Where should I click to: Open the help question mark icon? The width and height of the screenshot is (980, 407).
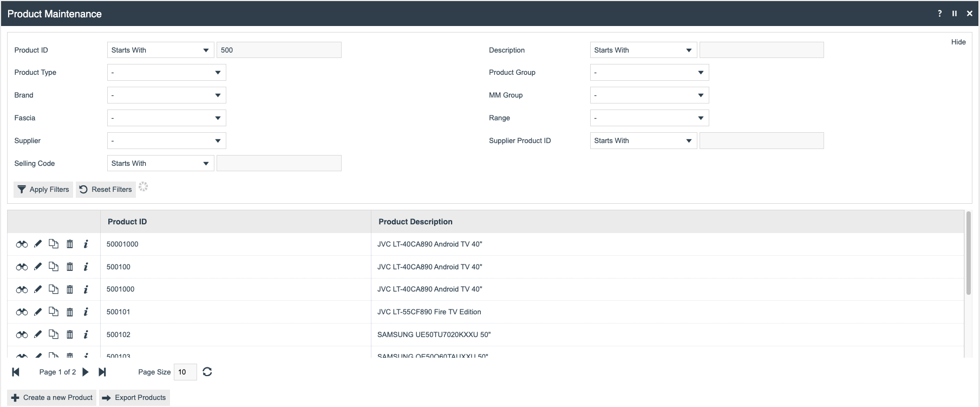coord(939,14)
